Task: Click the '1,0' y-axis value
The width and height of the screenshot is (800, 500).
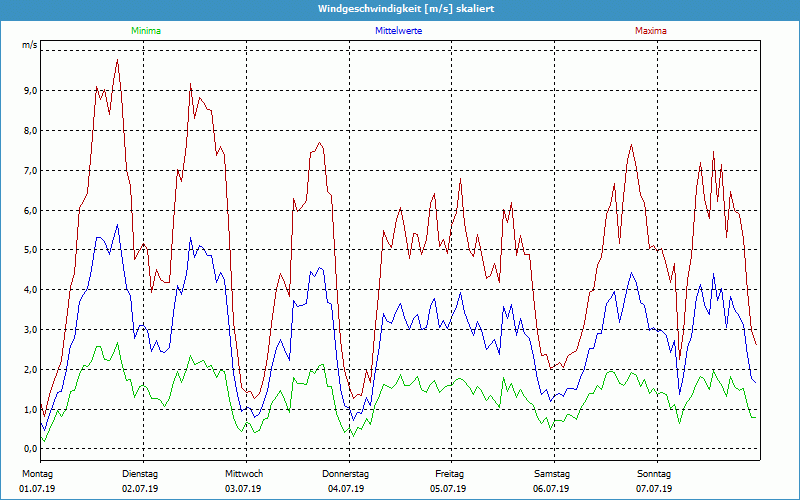Action: click(30, 409)
